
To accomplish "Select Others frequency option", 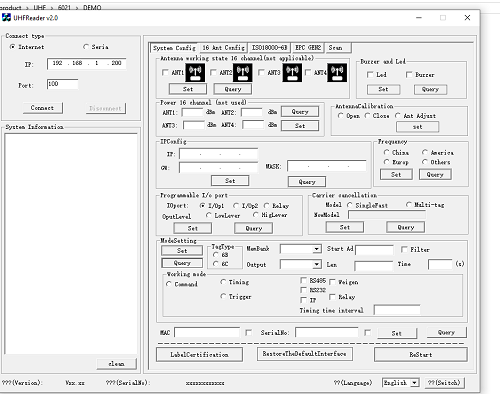I will pos(425,162).
